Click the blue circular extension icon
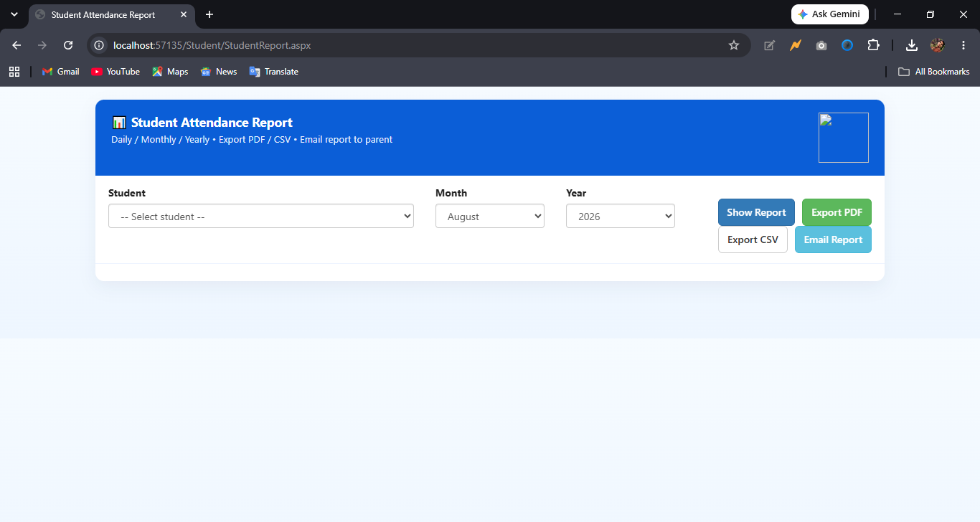The image size is (980, 522). tap(847, 45)
